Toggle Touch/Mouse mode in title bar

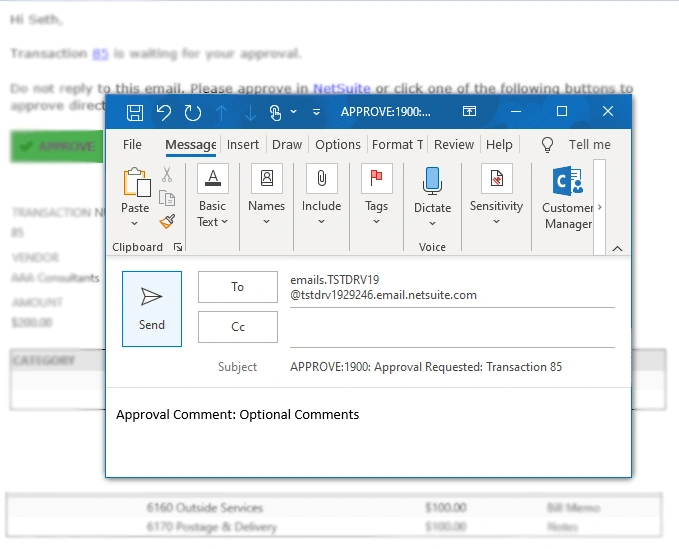(277, 112)
